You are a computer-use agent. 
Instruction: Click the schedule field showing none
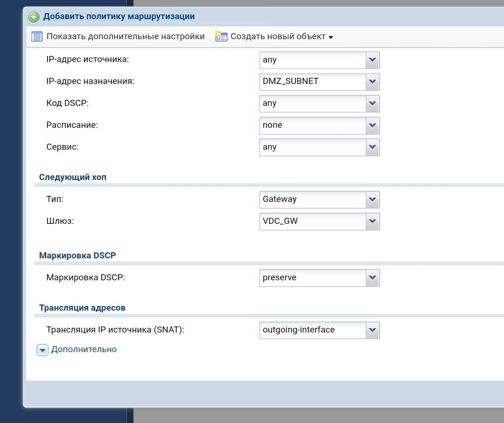[x=313, y=125]
